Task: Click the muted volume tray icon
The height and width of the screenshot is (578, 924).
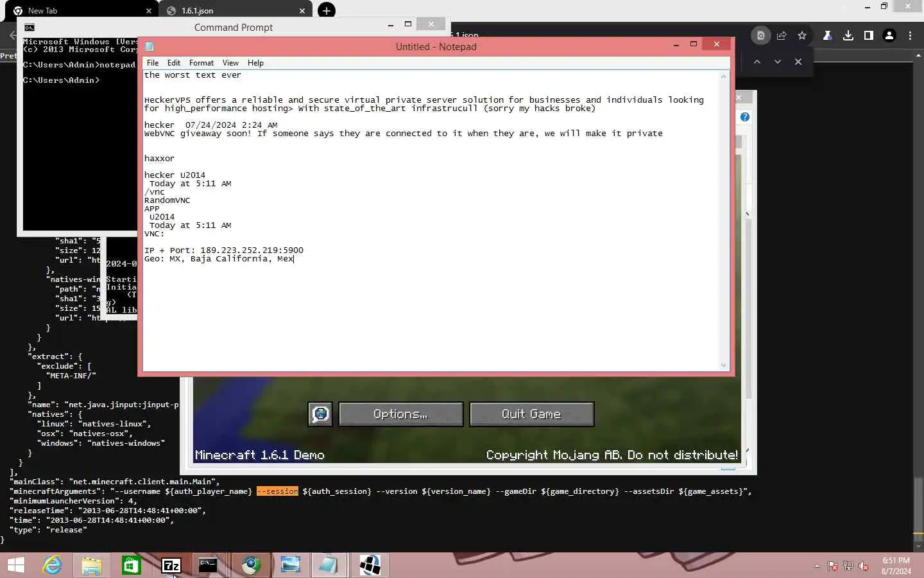Action: [864, 566]
